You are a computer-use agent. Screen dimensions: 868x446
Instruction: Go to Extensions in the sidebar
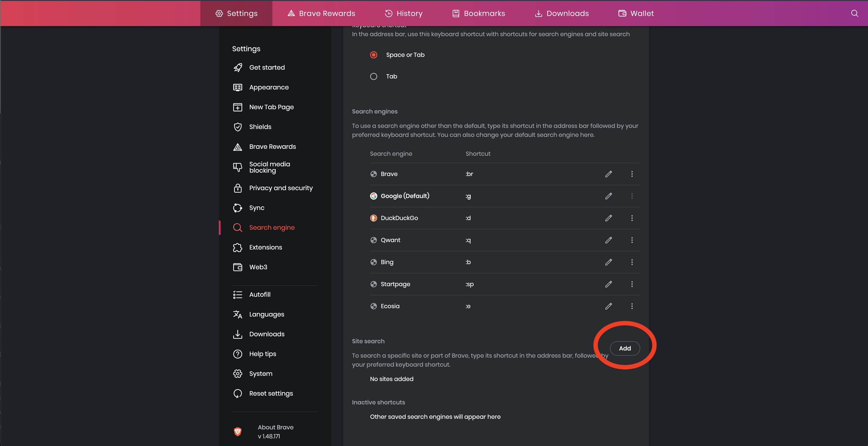tap(265, 248)
